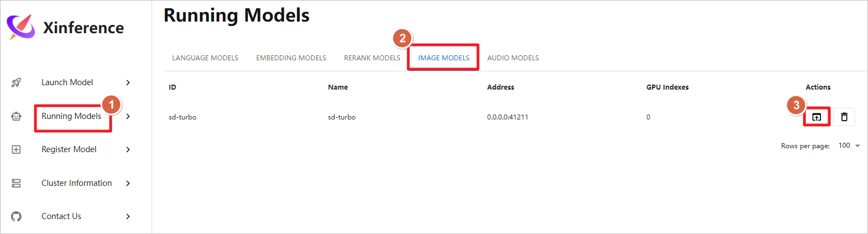Viewport: 868px width, 234px height.
Task: Open the sd-turbo model web UI
Action: point(817,117)
